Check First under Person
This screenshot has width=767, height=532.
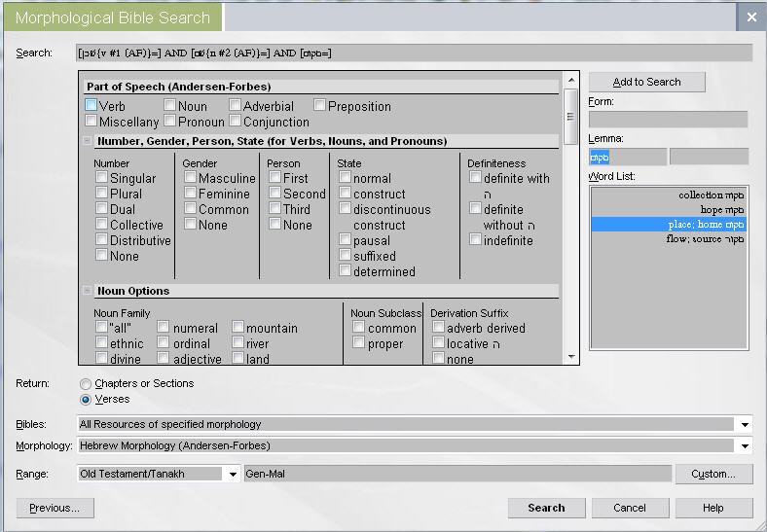pos(274,177)
